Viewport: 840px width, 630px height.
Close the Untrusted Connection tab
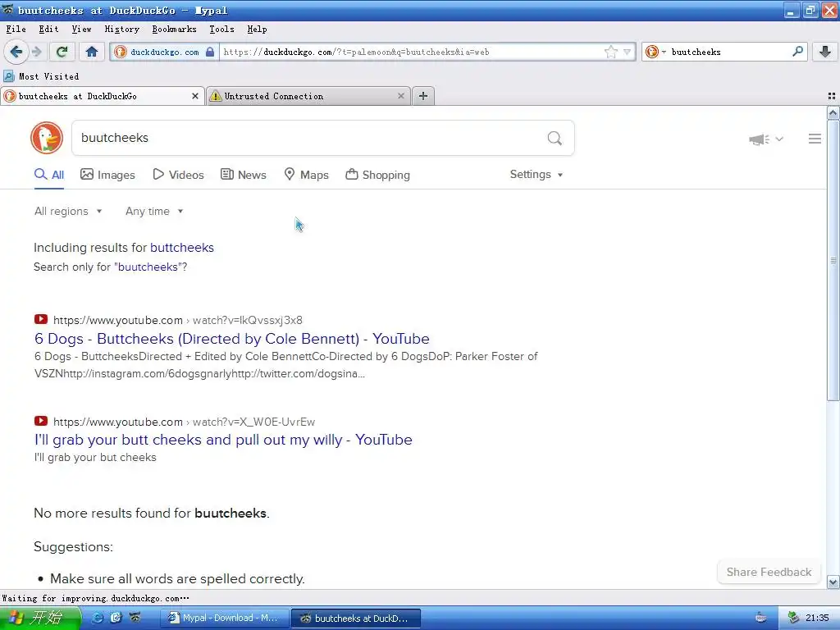[x=400, y=96]
